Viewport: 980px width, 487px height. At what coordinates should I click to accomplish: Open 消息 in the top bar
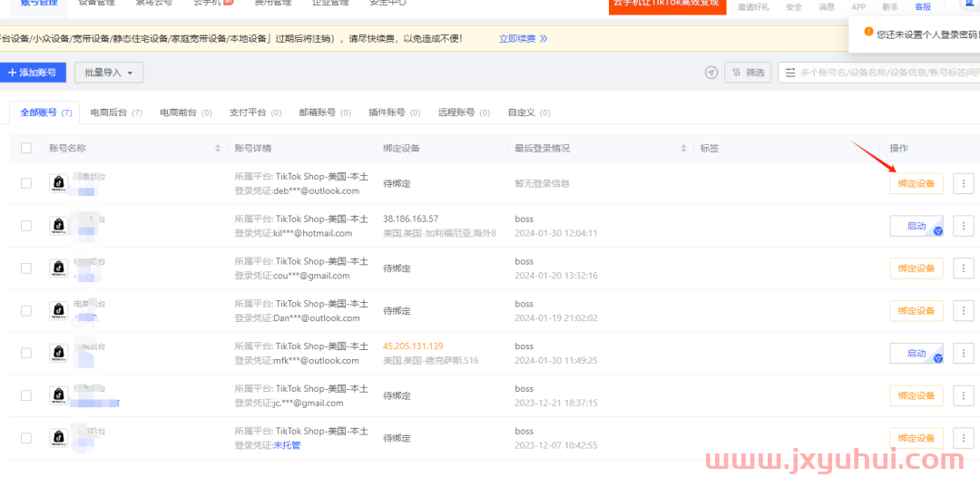click(x=827, y=7)
